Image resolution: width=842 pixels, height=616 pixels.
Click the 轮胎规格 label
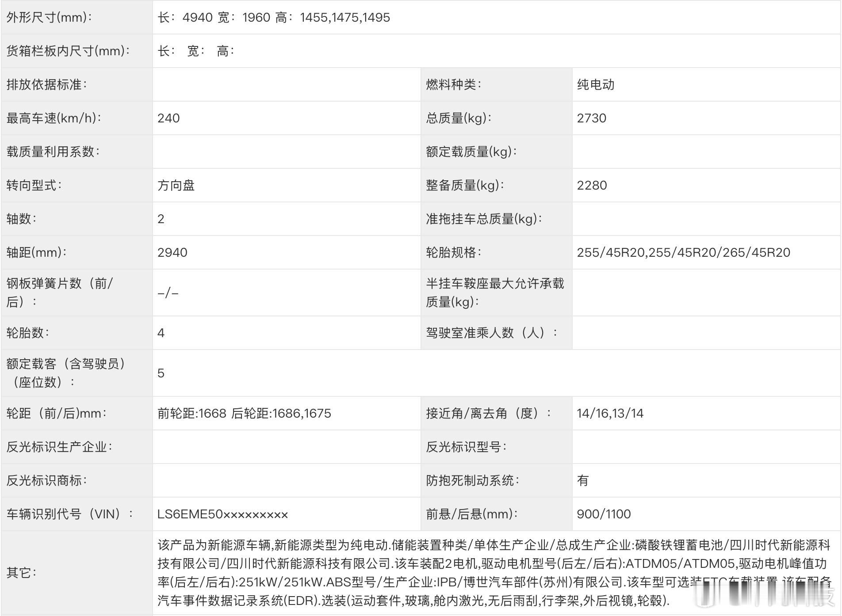[x=453, y=253]
